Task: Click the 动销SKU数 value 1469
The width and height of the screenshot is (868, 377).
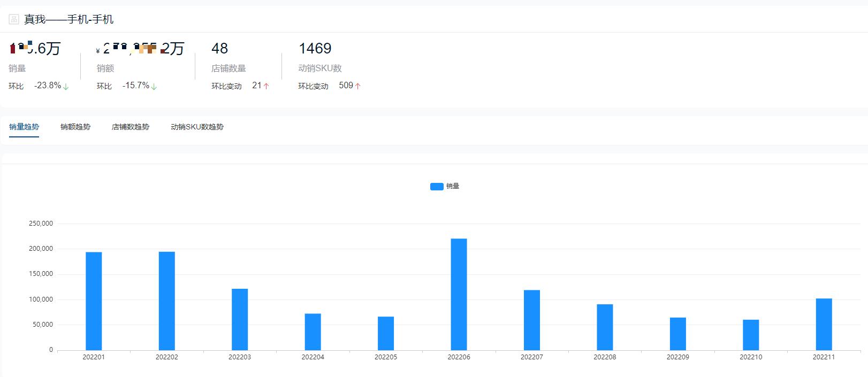Action: pyautogui.click(x=315, y=49)
